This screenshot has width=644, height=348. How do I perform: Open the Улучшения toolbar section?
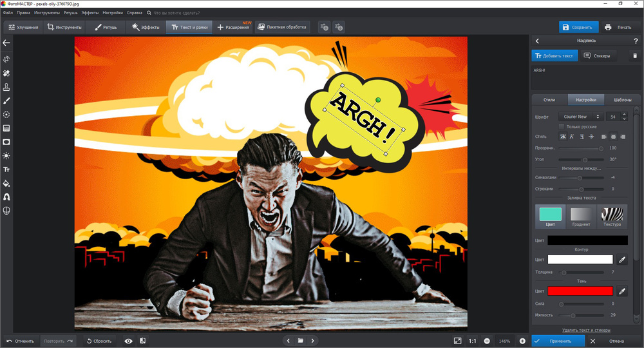pos(23,27)
